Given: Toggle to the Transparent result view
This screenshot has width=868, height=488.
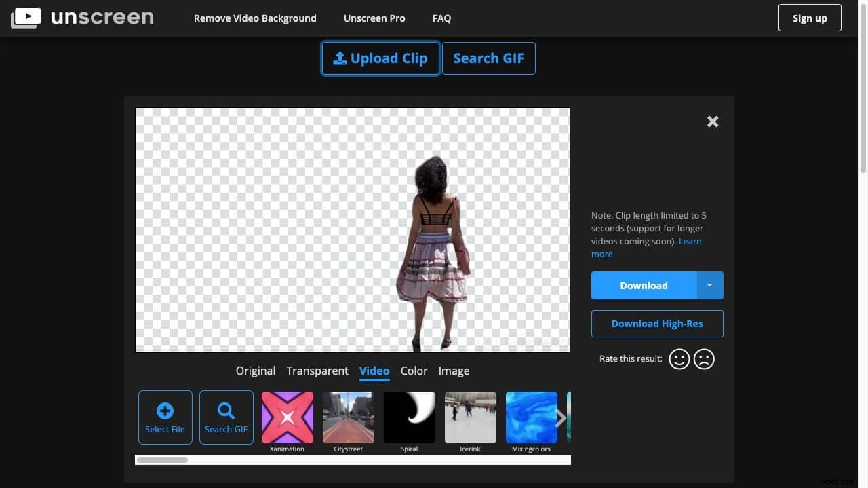Looking at the screenshot, I should pos(317,371).
